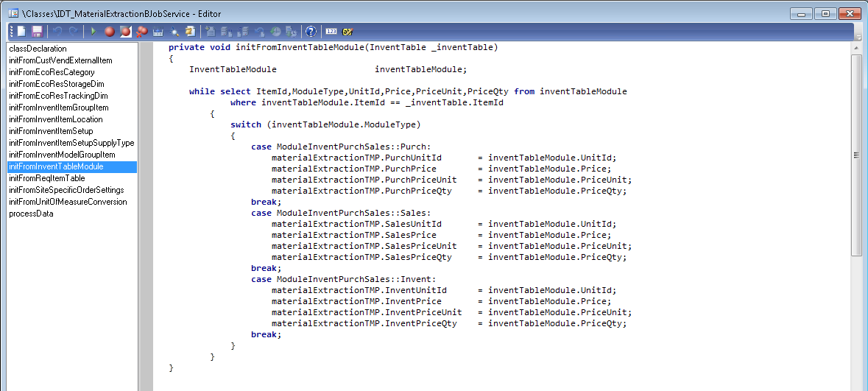Click the display changes pencil icon
This screenshot has width=868, height=391.
(347, 32)
